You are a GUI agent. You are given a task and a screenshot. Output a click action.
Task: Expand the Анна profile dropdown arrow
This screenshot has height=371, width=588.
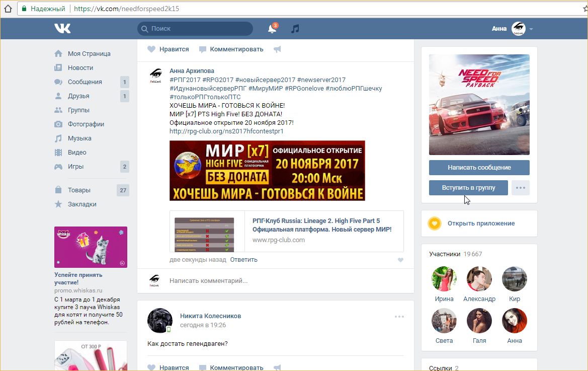coord(531,29)
